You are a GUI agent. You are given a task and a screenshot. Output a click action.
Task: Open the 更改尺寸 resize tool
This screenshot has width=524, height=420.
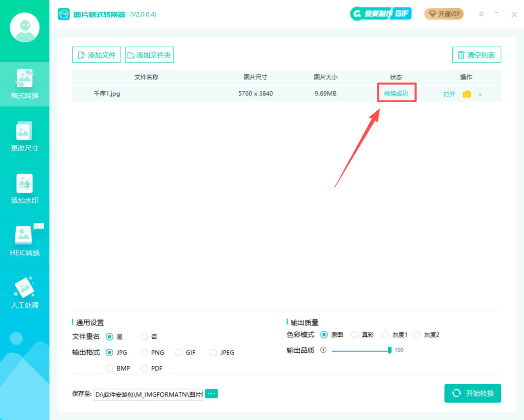25,136
